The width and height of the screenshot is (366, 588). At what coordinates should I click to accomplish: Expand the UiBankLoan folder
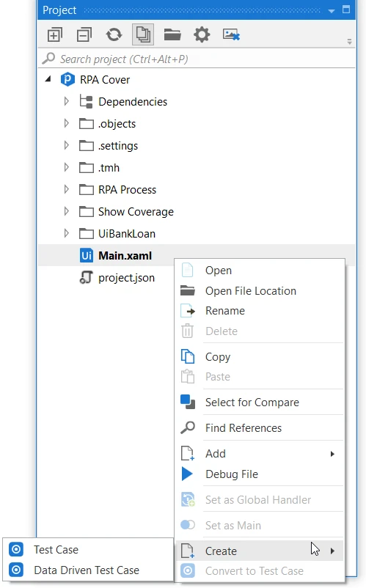[66, 233]
